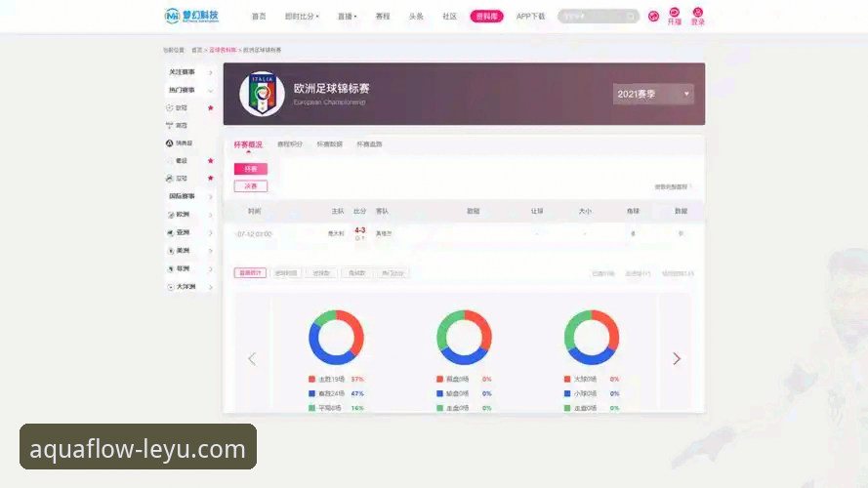Open the 首页 navigation item
Image resolution: width=868 pixels, height=488 pixels.
pos(259,17)
